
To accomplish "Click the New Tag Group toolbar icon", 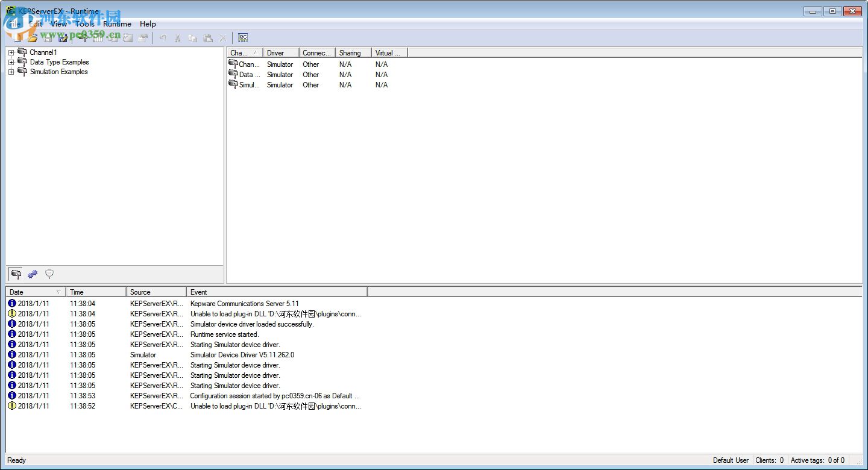I will (113, 38).
